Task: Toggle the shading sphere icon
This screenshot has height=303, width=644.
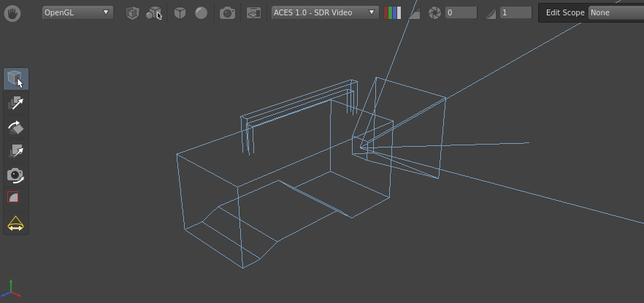Action: 201,12
